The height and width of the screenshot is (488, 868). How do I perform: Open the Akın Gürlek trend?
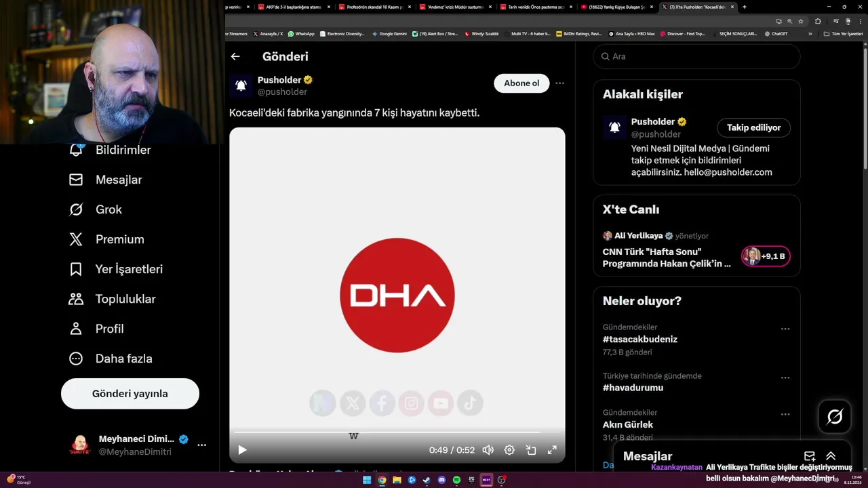(x=628, y=425)
